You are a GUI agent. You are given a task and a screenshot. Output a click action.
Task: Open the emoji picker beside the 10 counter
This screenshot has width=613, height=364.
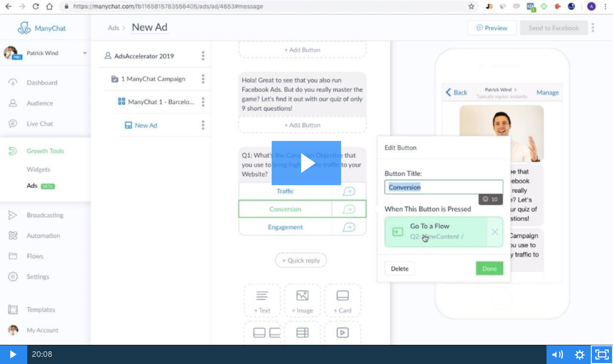[x=485, y=199]
